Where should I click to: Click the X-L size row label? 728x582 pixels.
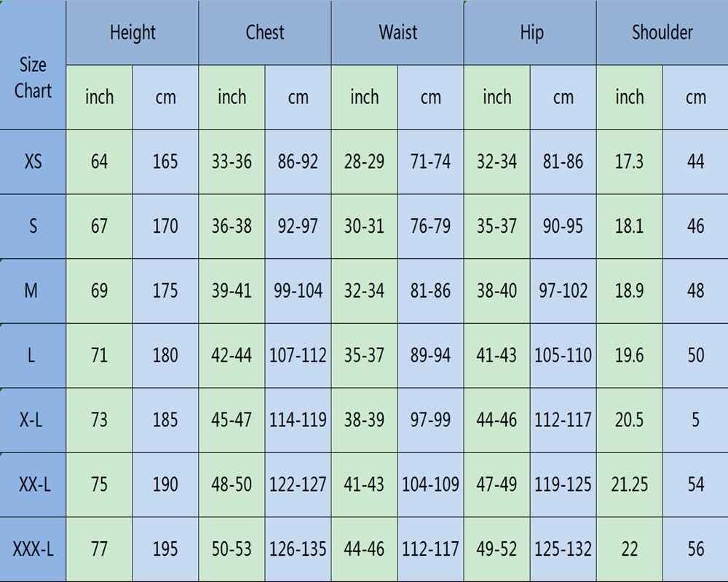pos(33,420)
